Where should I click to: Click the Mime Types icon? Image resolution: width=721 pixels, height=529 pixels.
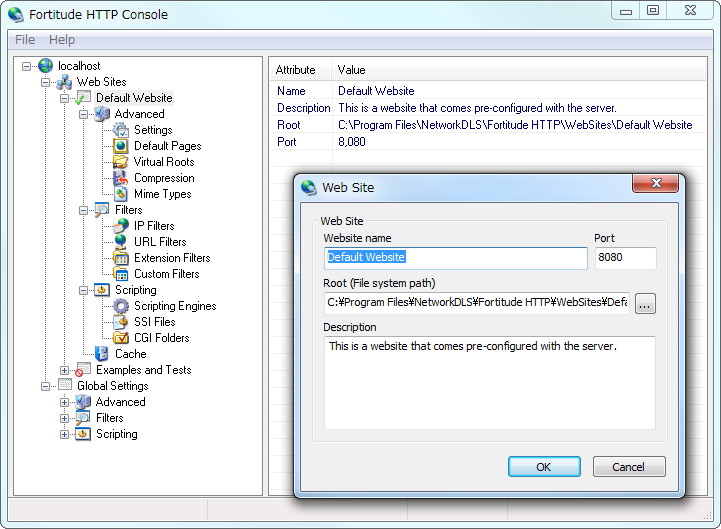click(x=121, y=194)
